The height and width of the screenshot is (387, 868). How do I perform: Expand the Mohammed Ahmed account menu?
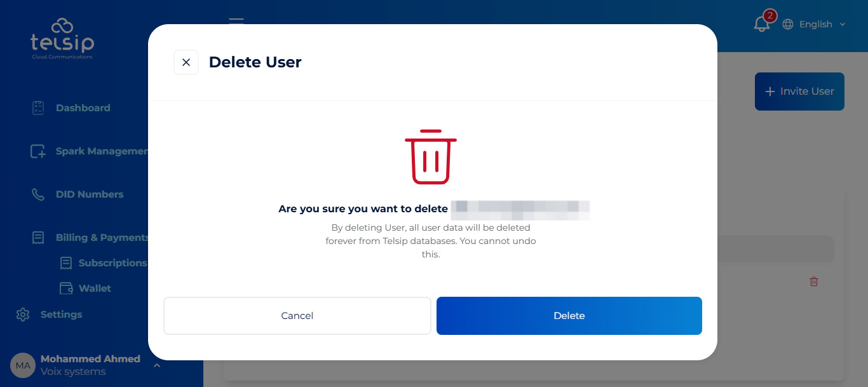click(x=157, y=365)
